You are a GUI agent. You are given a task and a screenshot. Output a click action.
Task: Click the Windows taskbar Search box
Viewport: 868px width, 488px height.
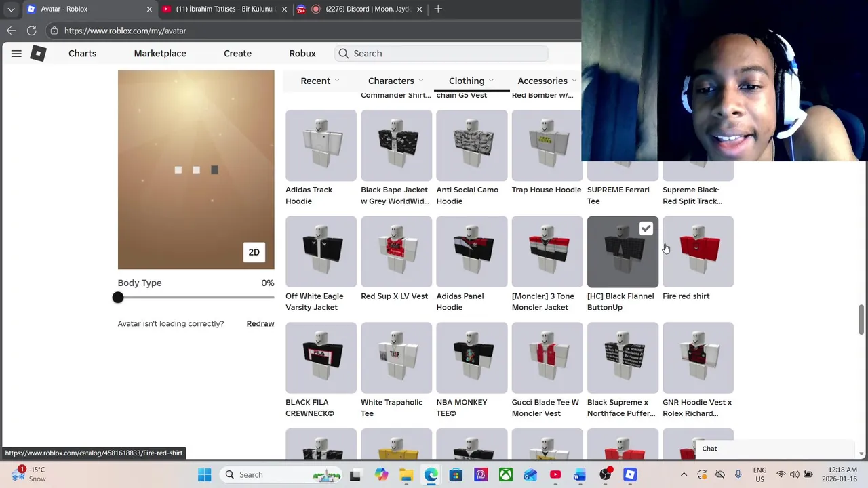281,475
